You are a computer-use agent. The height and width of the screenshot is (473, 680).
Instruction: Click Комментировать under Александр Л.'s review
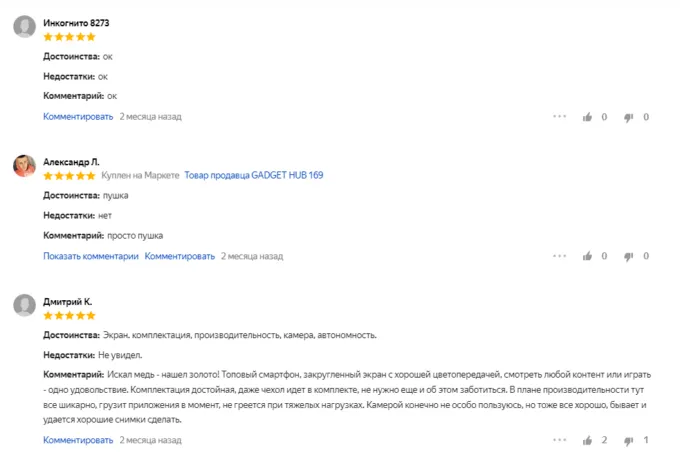click(180, 256)
